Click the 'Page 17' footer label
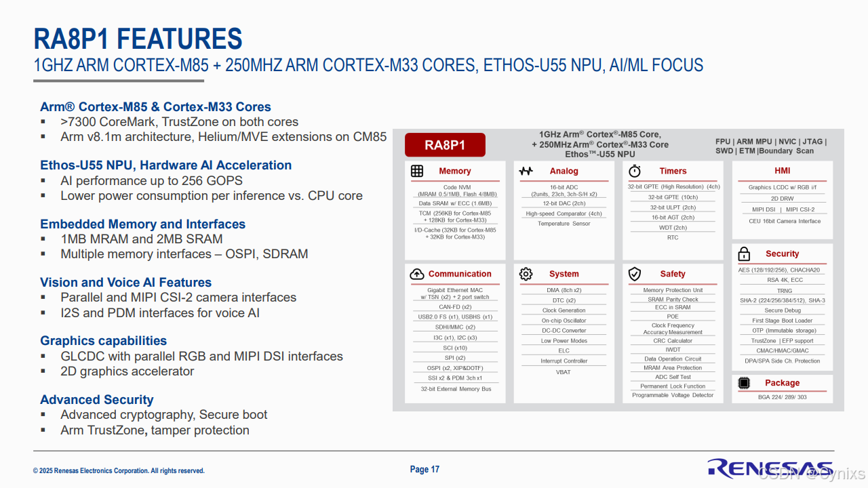 (425, 470)
